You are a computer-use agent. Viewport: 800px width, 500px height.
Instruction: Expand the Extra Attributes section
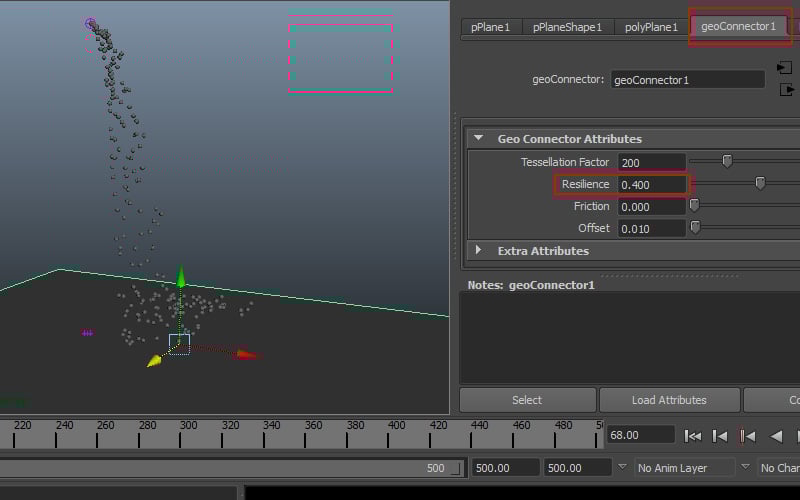[x=478, y=250]
